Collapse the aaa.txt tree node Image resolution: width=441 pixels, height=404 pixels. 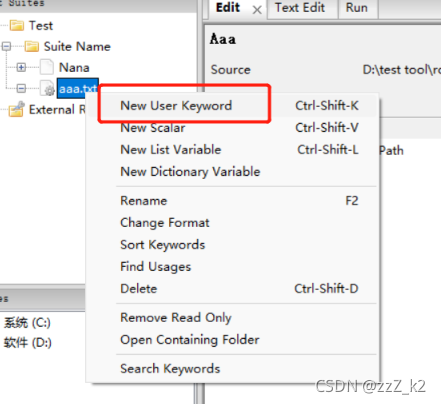pos(21,88)
